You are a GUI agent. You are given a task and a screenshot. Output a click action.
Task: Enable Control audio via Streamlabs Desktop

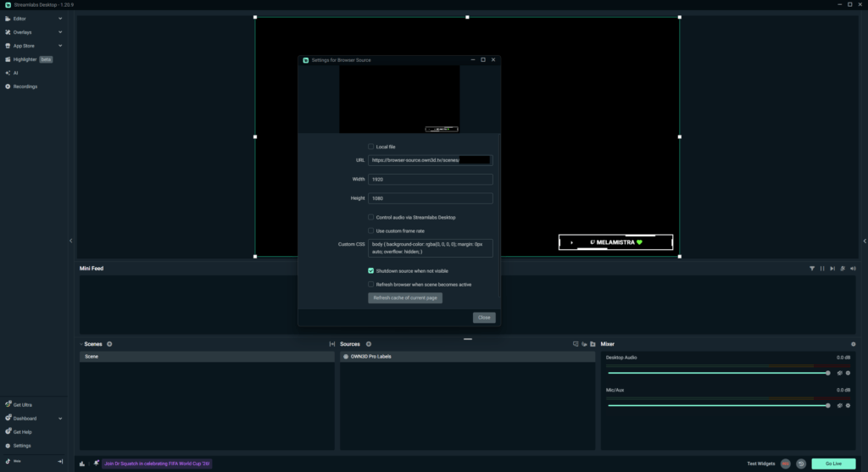(370, 217)
